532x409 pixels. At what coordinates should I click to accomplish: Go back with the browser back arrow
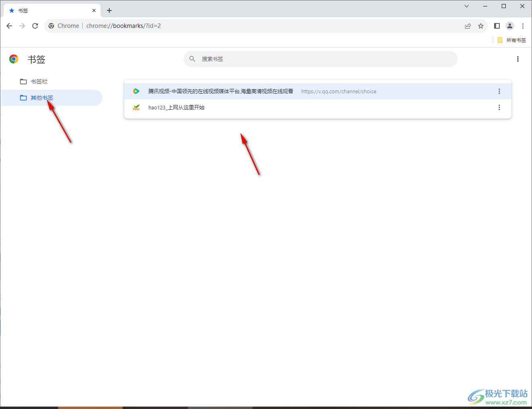(x=9, y=26)
